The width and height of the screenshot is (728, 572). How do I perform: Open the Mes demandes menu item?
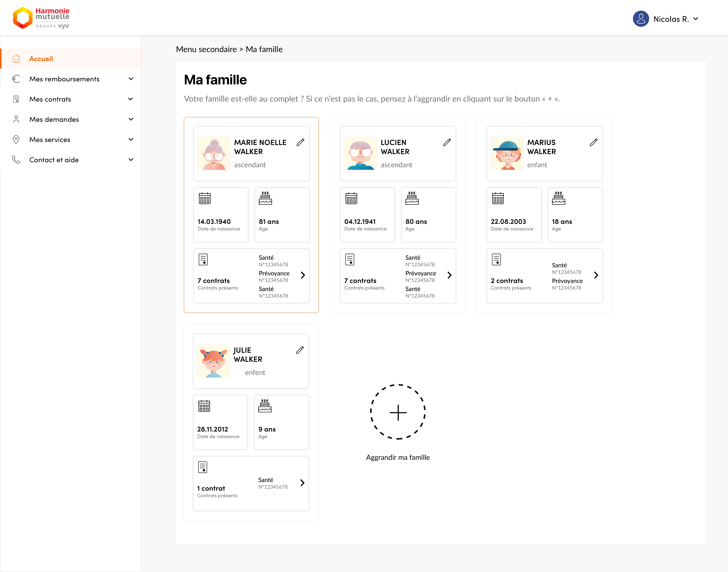click(54, 120)
